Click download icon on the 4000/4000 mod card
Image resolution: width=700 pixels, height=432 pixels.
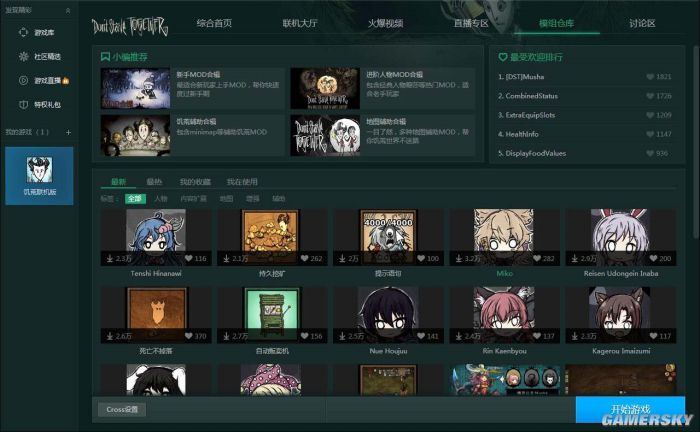coord(342,258)
